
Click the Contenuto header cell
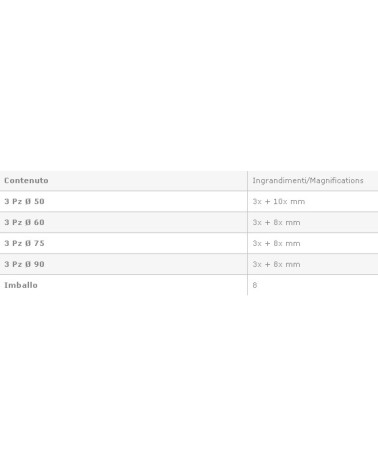(123, 181)
